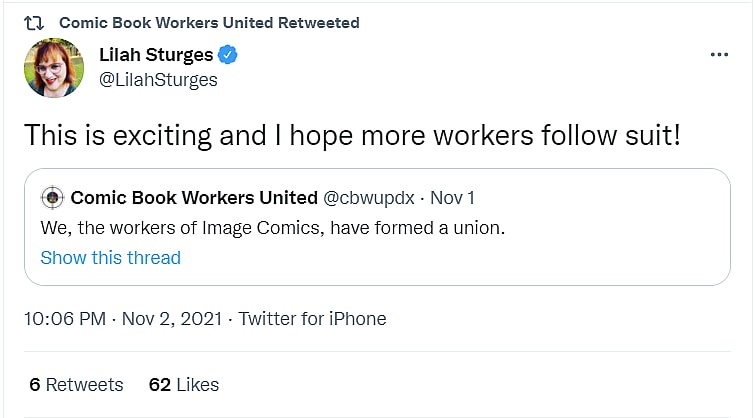755x418 pixels.
Task: Click the main tweet text about workers
Action: [352, 135]
